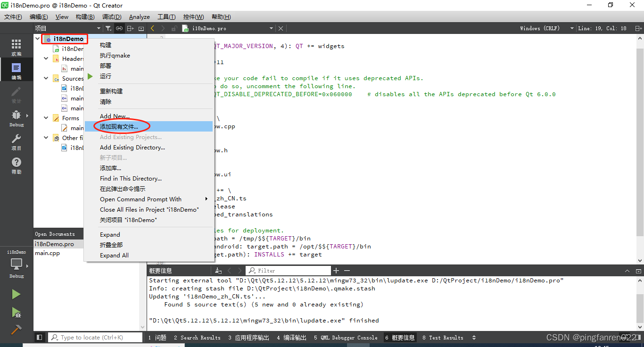Collapse the i18nDemo project node
The width and height of the screenshot is (644, 347).
(x=38, y=39)
